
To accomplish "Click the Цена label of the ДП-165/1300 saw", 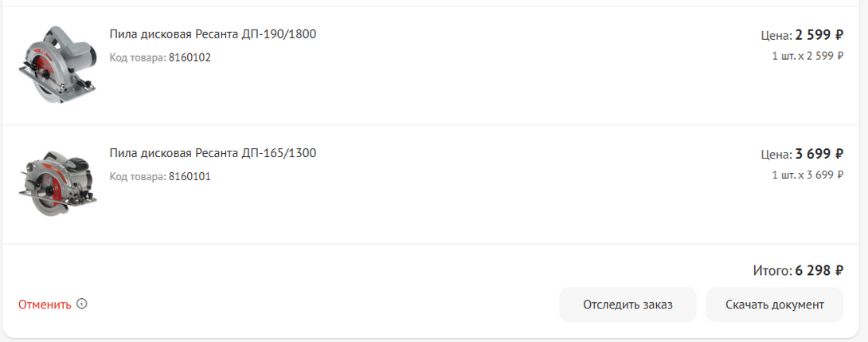I will point(776,155).
